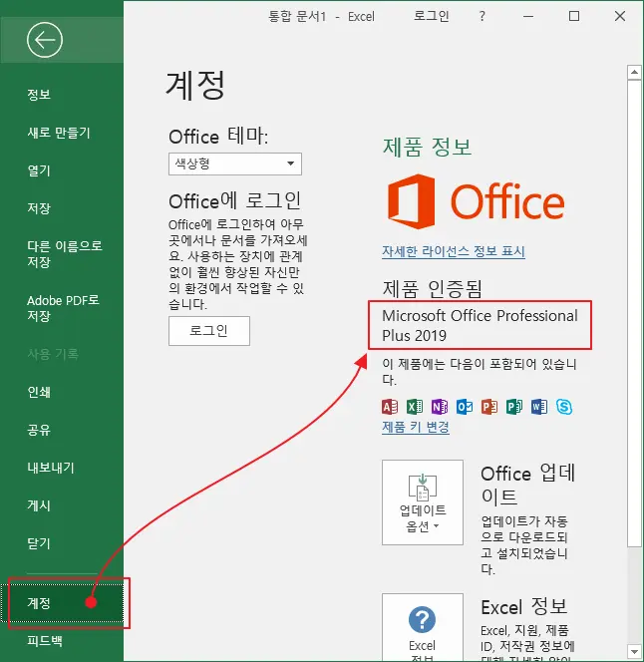Click the scrollbar up arrow
Viewport: 644px width, 662px height.
pyautogui.click(x=634, y=72)
